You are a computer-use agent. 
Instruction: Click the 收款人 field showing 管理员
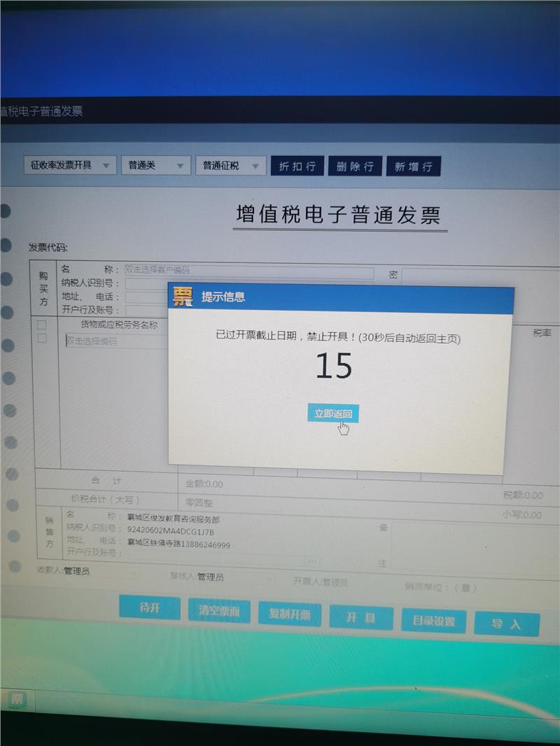[98, 572]
